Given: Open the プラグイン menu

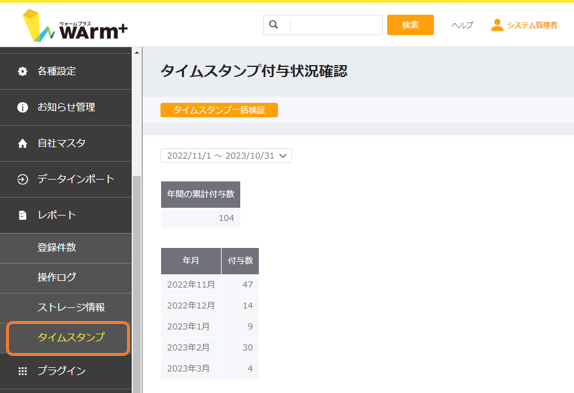Looking at the screenshot, I should (66, 371).
